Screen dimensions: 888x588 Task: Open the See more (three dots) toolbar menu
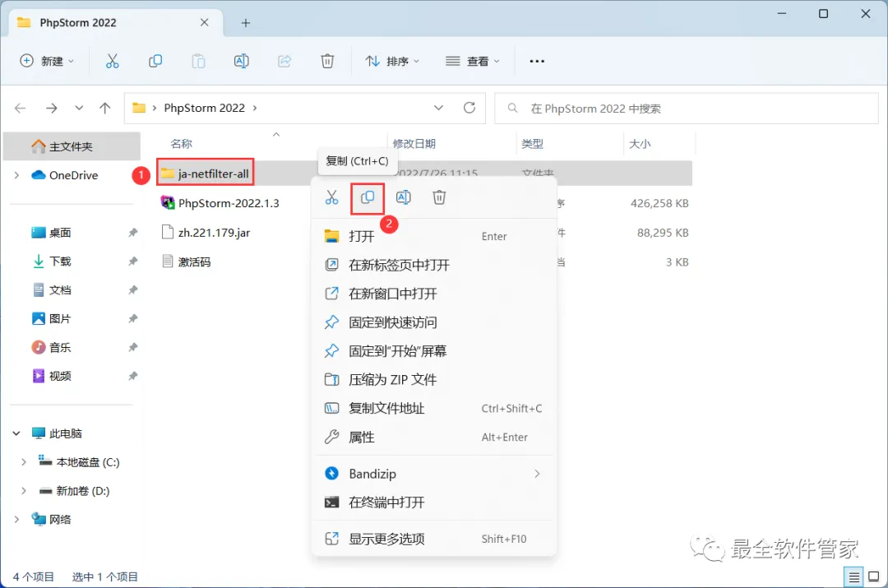537,61
